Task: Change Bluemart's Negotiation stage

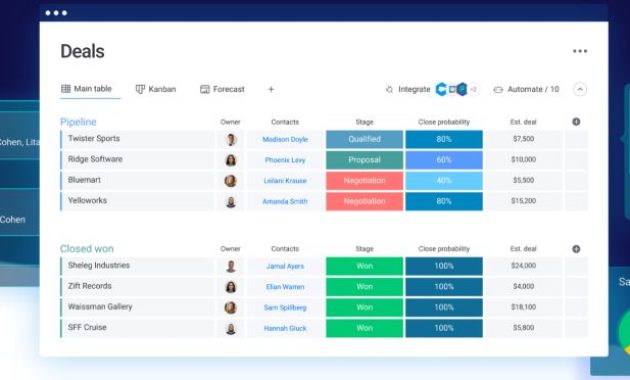Action: pyautogui.click(x=364, y=181)
